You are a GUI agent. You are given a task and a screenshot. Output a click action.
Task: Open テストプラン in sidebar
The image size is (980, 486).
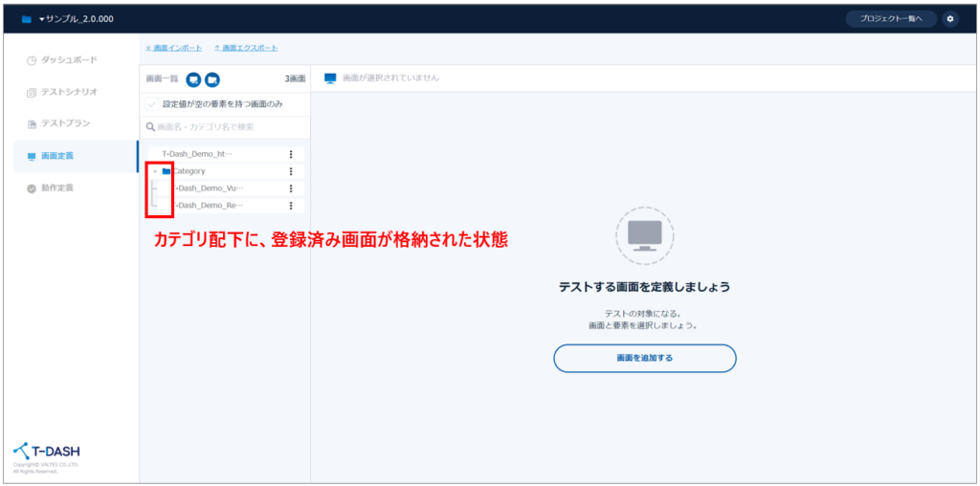click(63, 124)
